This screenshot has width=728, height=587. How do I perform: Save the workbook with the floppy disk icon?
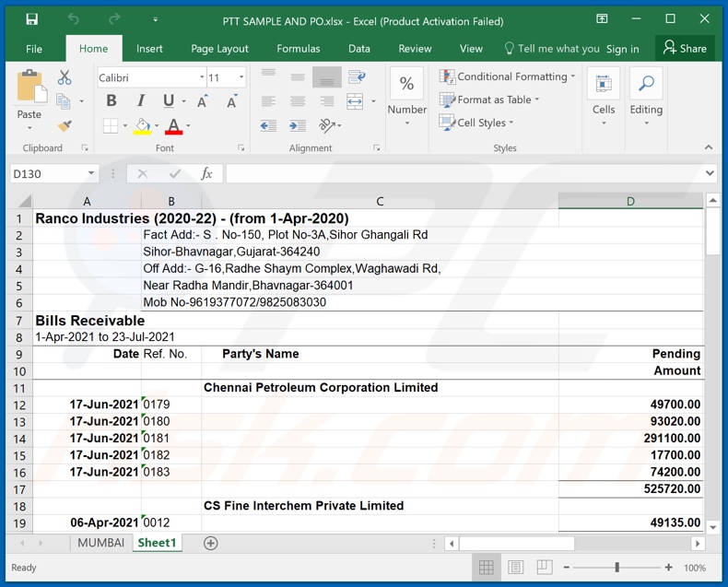click(31, 19)
